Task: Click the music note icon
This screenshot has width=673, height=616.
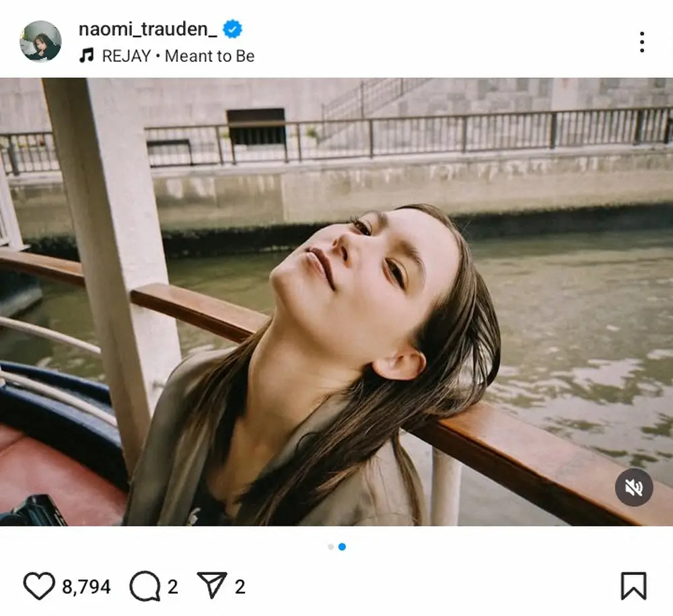Action: point(86,56)
